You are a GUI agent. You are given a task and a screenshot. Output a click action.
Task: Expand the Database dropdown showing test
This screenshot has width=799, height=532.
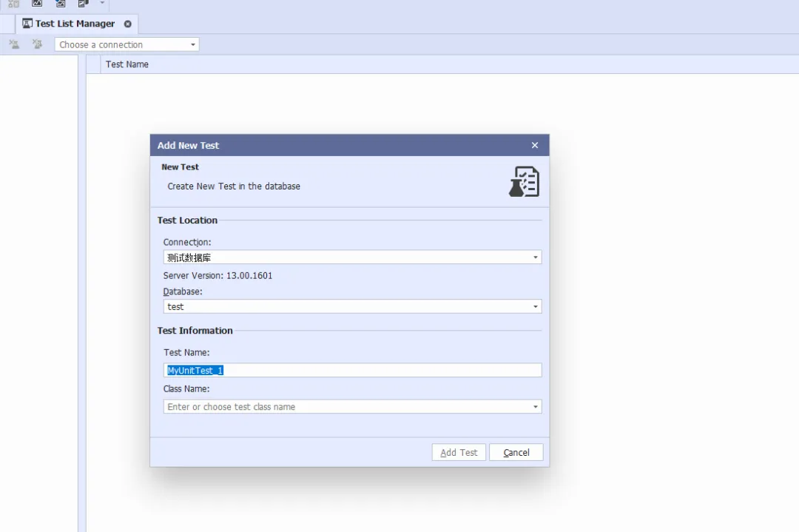tap(535, 307)
